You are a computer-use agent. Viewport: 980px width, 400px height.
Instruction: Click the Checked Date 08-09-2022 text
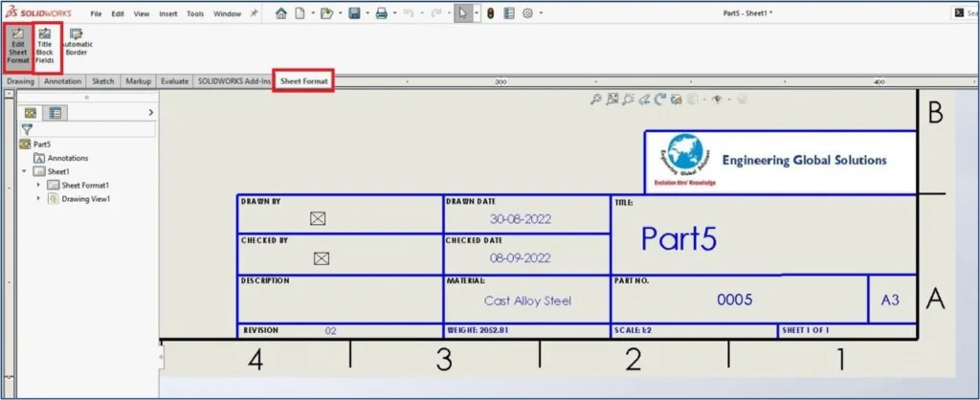(x=520, y=258)
